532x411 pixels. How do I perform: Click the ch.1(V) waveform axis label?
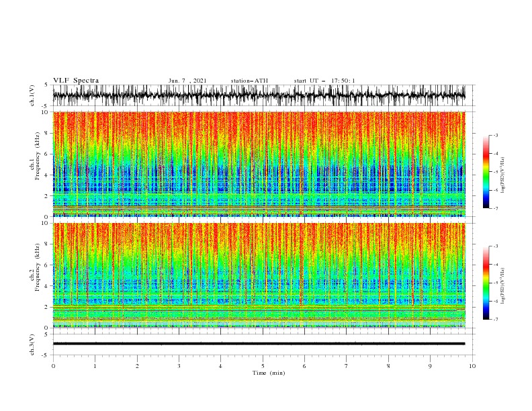coord(32,95)
